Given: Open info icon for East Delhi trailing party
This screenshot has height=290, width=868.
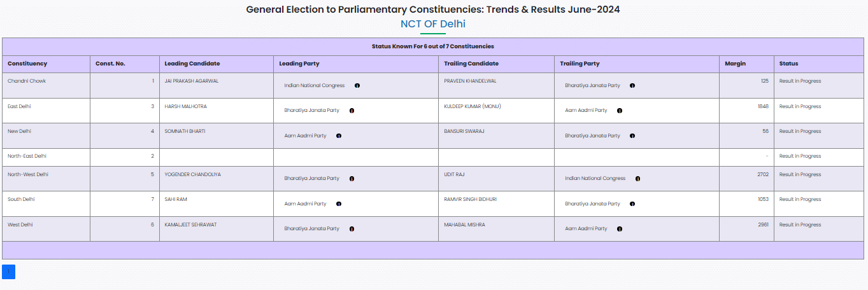Looking at the screenshot, I should [x=620, y=111].
